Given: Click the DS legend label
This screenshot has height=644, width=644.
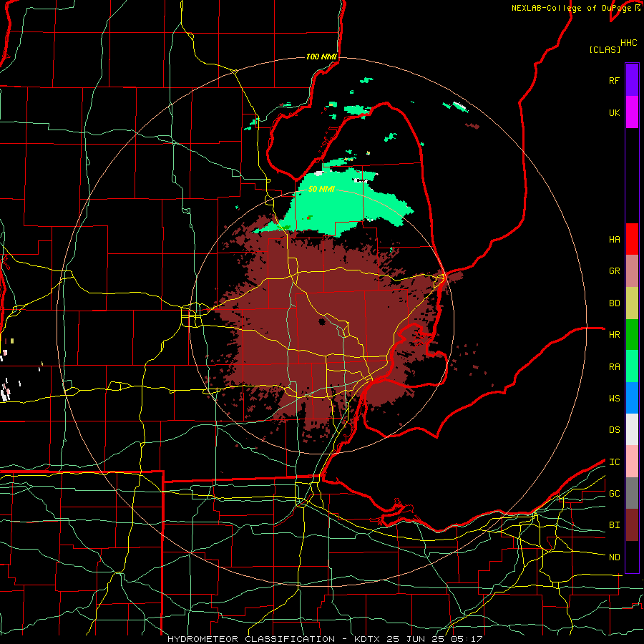Looking at the screenshot, I should coord(614,429).
